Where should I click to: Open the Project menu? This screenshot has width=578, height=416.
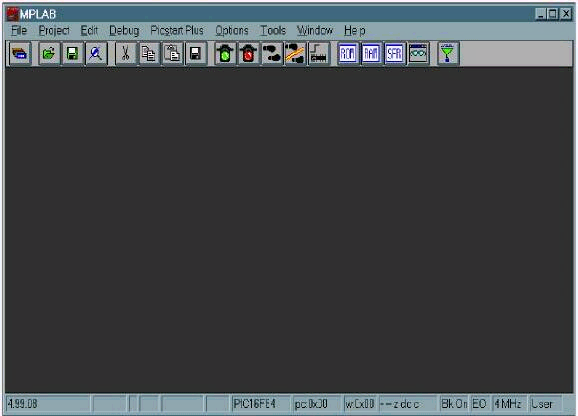[54, 31]
